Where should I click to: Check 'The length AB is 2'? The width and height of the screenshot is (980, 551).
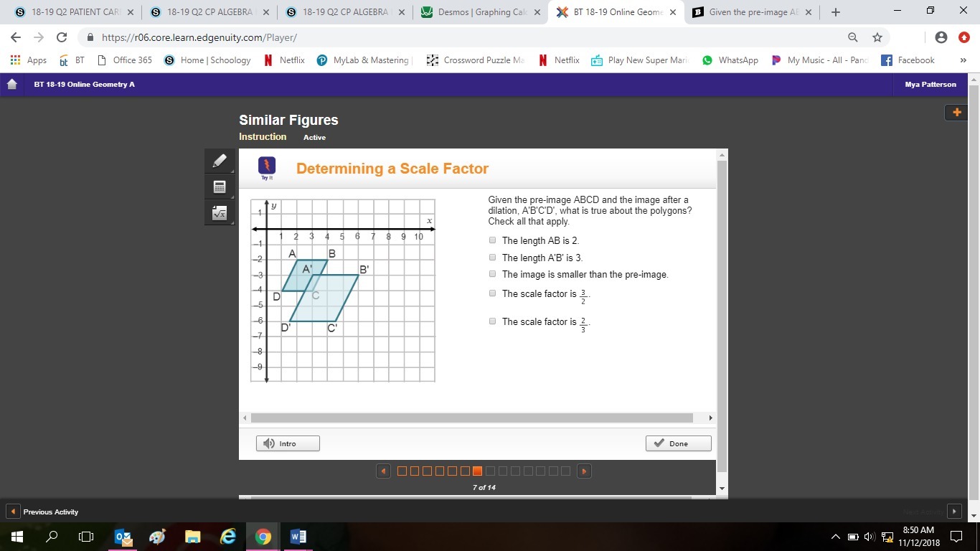click(492, 240)
